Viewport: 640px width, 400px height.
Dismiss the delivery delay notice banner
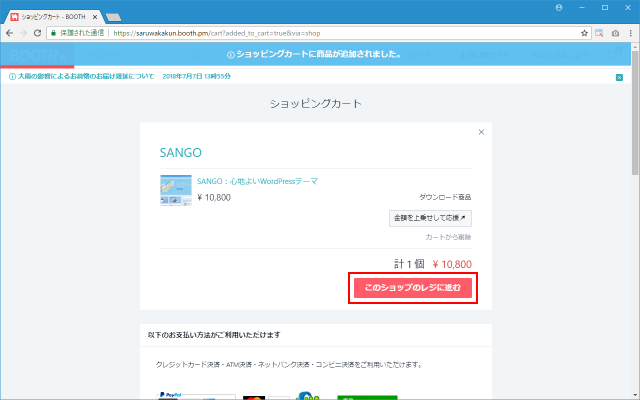(x=619, y=77)
